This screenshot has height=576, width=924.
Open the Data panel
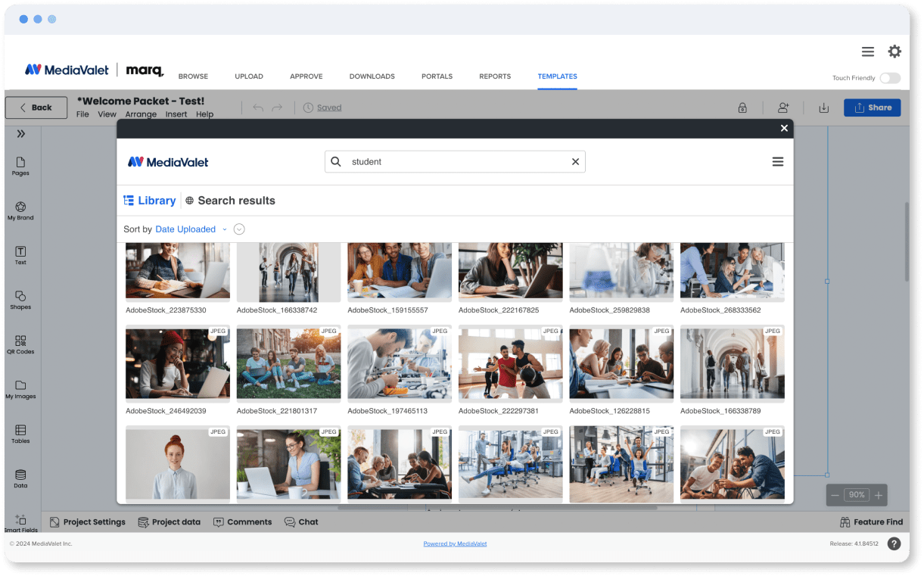[x=20, y=478]
